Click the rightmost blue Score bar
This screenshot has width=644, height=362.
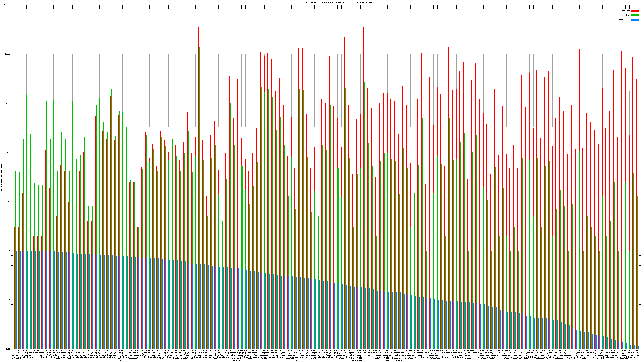click(638, 347)
